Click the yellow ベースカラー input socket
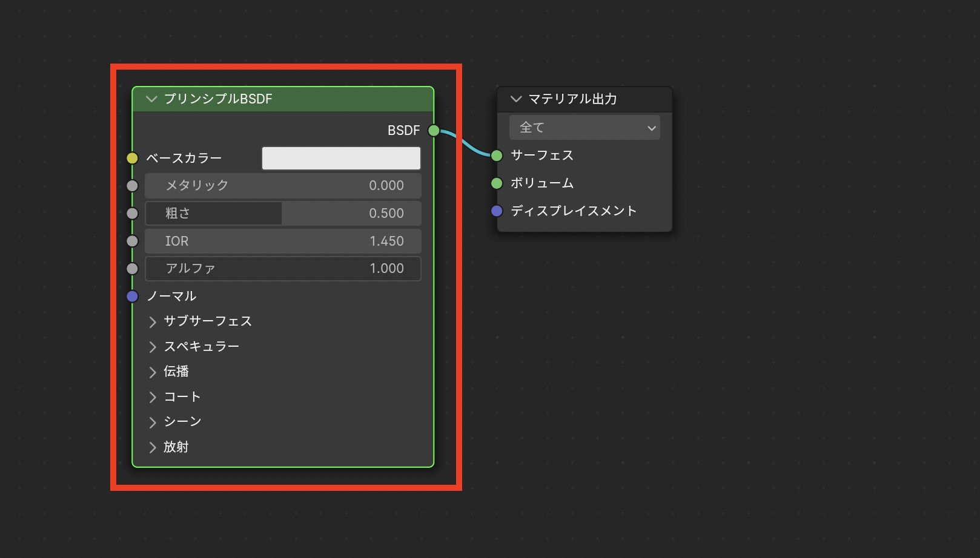 (132, 158)
